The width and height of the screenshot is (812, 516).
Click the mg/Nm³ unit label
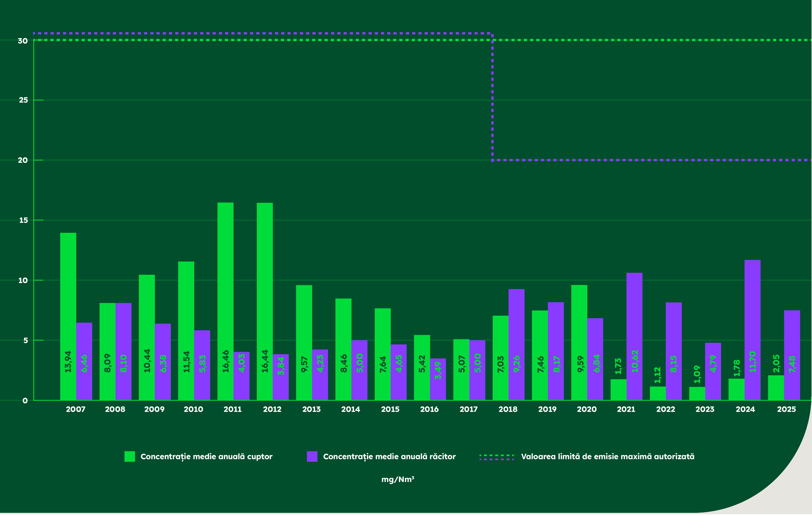tap(398, 479)
